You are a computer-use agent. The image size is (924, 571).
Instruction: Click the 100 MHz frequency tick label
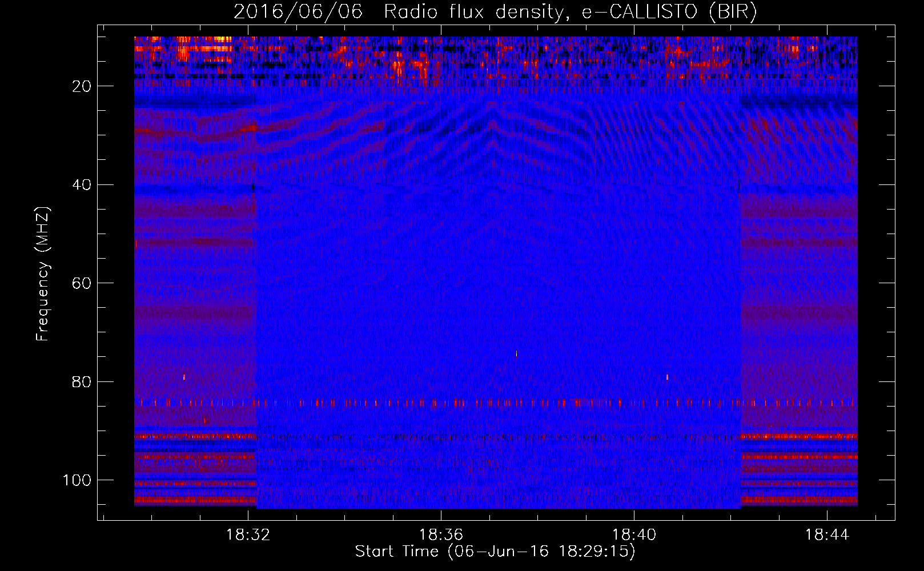(77, 480)
